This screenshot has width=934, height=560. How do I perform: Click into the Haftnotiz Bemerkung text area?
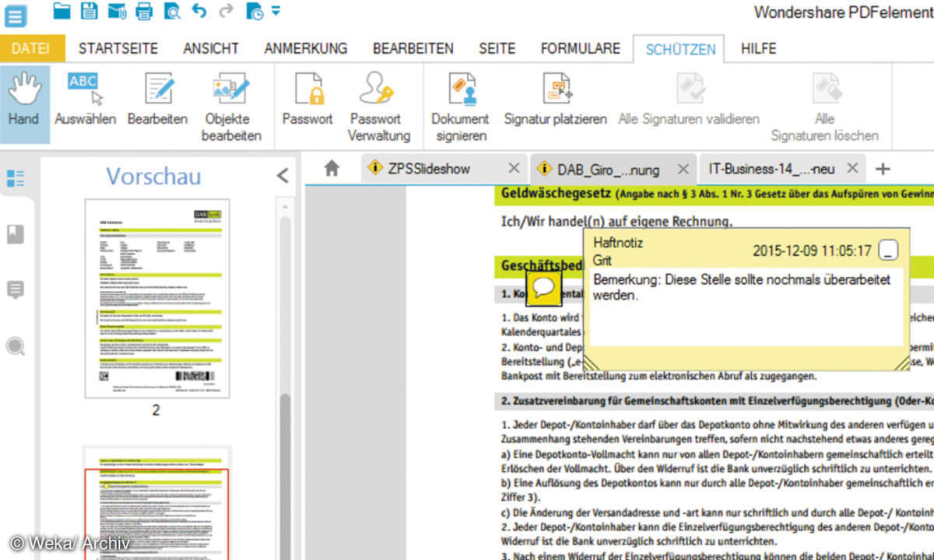pos(747,307)
